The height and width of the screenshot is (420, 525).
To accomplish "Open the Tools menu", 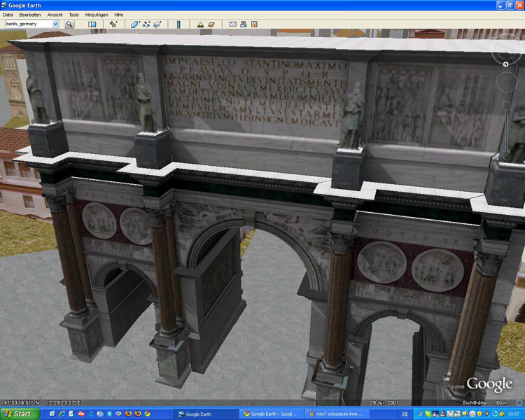I will point(73,14).
